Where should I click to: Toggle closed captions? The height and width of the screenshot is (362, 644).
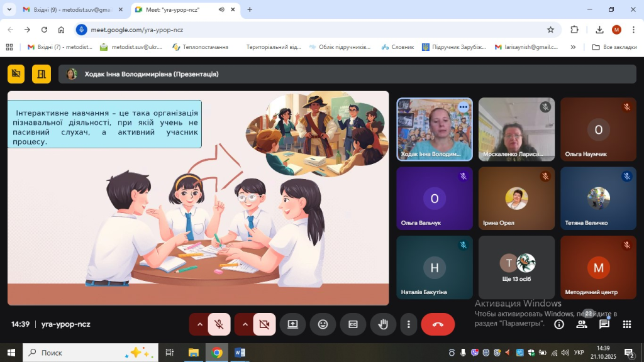[x=353, y=324]
